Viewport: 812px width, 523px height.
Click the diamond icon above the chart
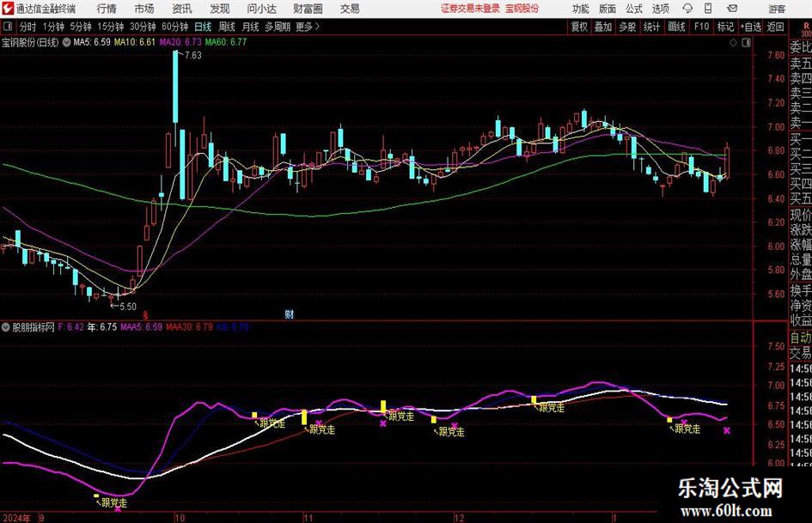pos(733,42)
